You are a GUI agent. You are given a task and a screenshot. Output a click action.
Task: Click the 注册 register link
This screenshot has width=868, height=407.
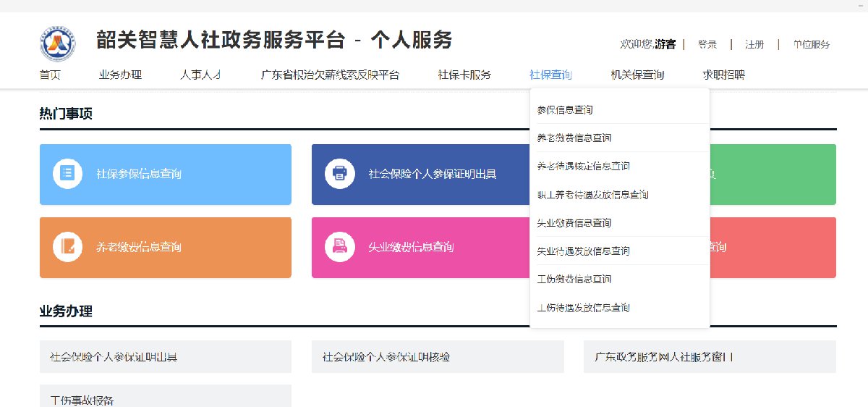pyautogui.click(x=754, y=44)
